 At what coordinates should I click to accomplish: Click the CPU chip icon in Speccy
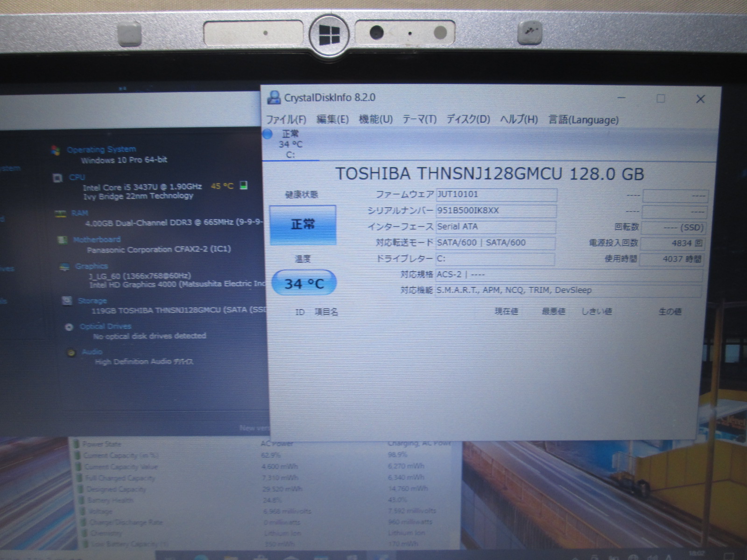(58, 178)
